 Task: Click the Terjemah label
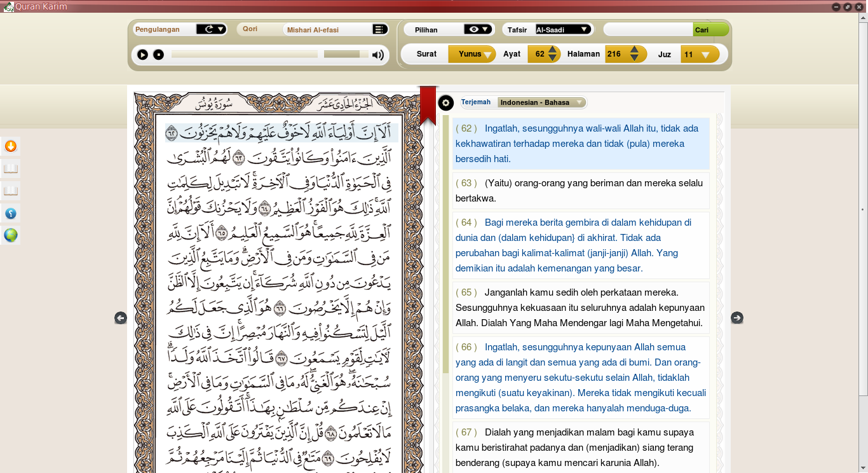pyautogui.click(x=476, y=102)
